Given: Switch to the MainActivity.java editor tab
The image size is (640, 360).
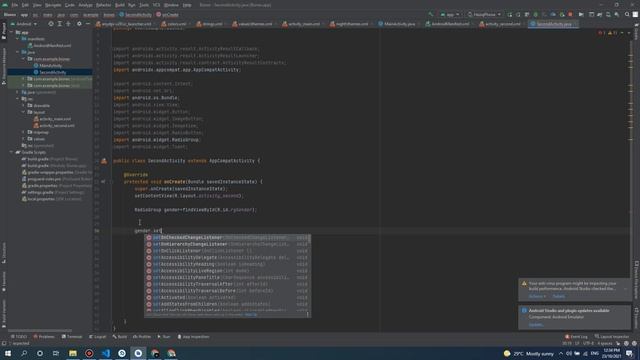Looking at the screenshot, I should coord(396,24).
